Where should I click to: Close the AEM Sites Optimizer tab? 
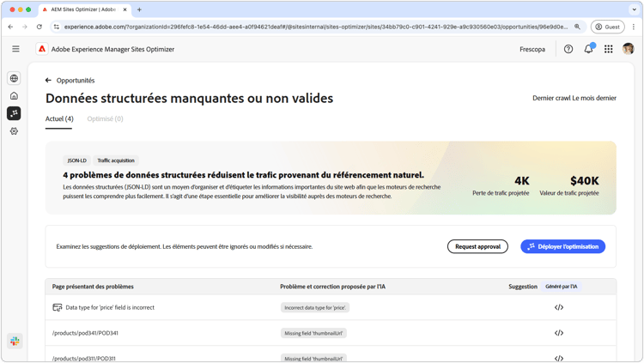click(x=125, y=9)
